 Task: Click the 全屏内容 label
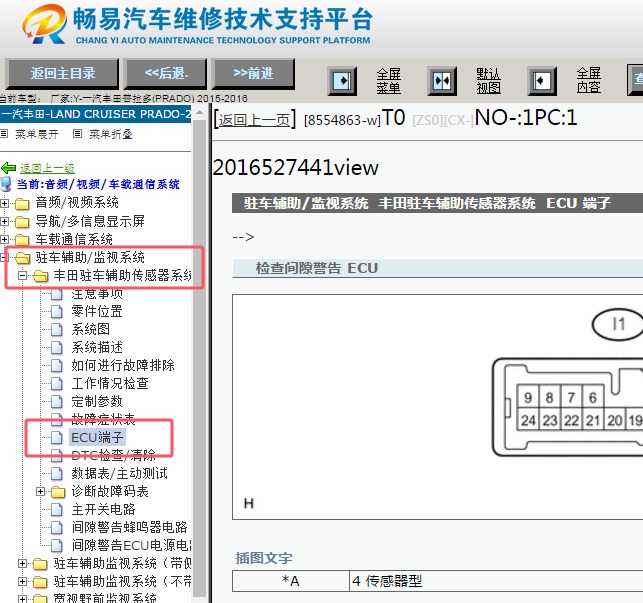tap(588, 81)
